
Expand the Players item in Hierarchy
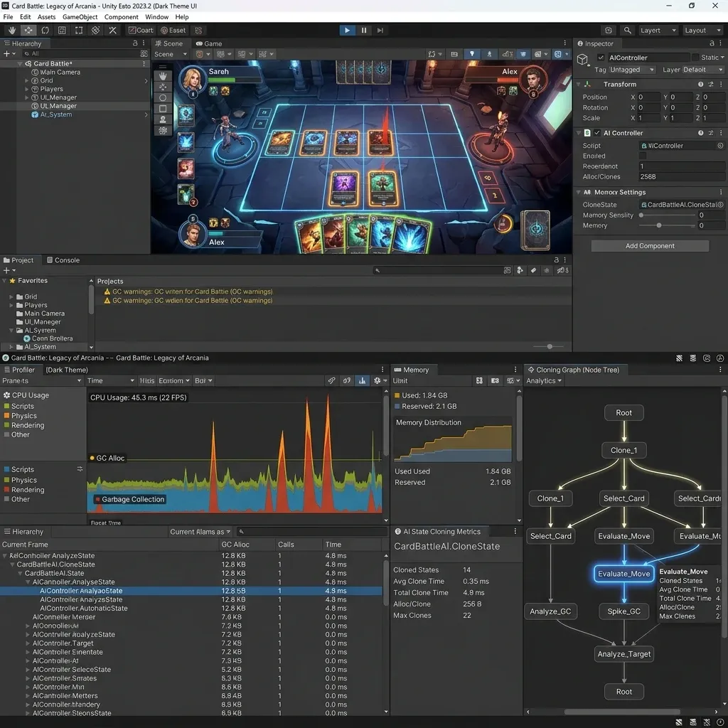(27, 89)
